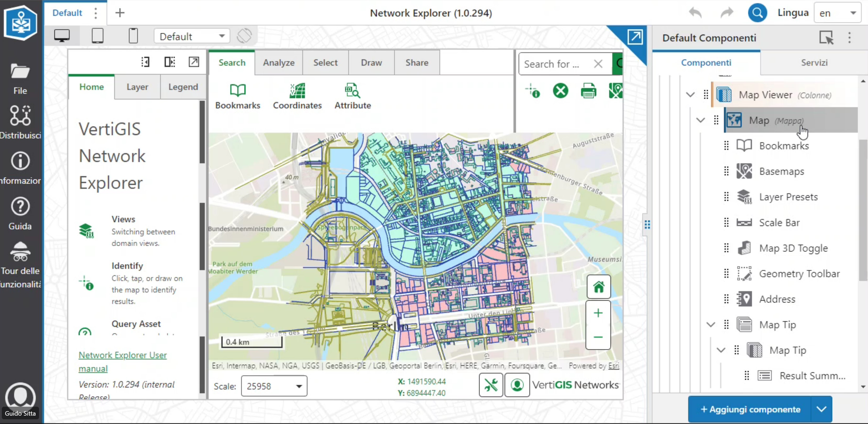Image resolution: width=868 pixels, height=424 pixels.
Task: Zoom in with the plus button
Action: point(598,313)
